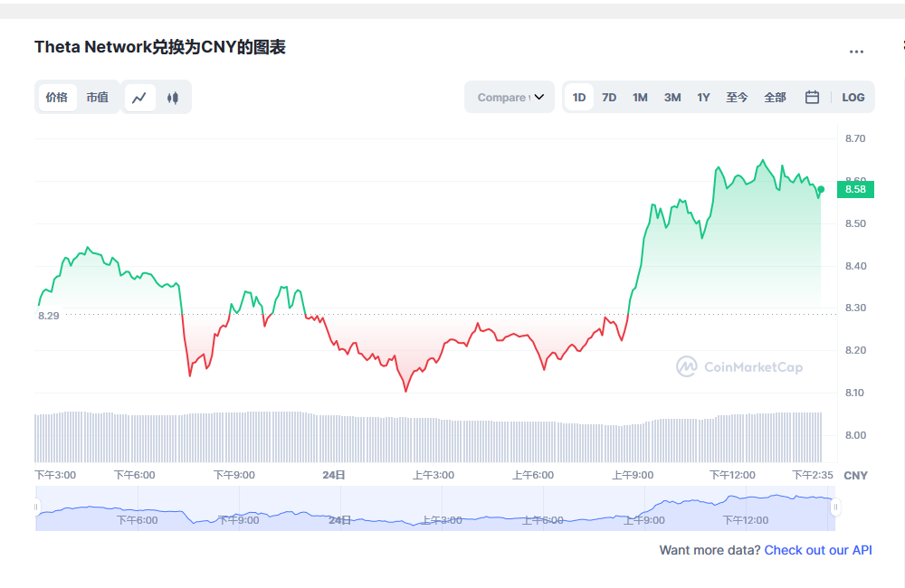The width and height of the screenshot is (905, 588).
Task: Toggle LOG scale on the chart
Action: click(x=853, y=98)
